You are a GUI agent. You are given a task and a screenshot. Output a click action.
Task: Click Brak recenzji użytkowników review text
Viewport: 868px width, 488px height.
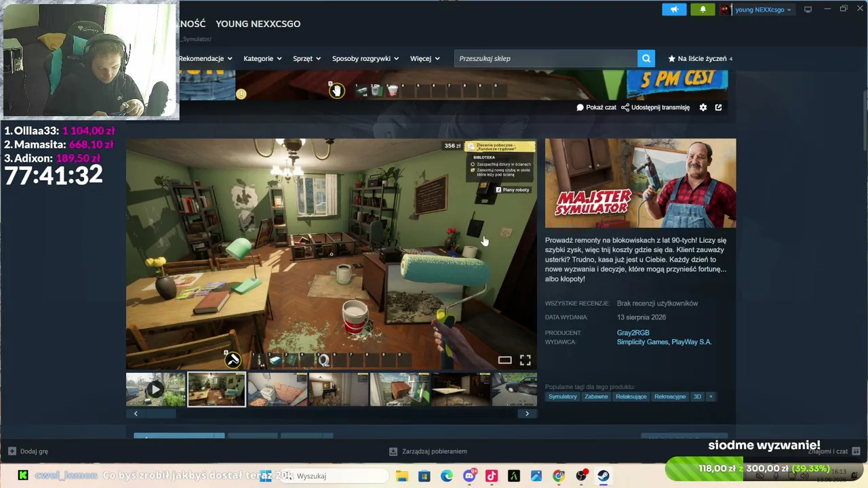tap(657, 303)
